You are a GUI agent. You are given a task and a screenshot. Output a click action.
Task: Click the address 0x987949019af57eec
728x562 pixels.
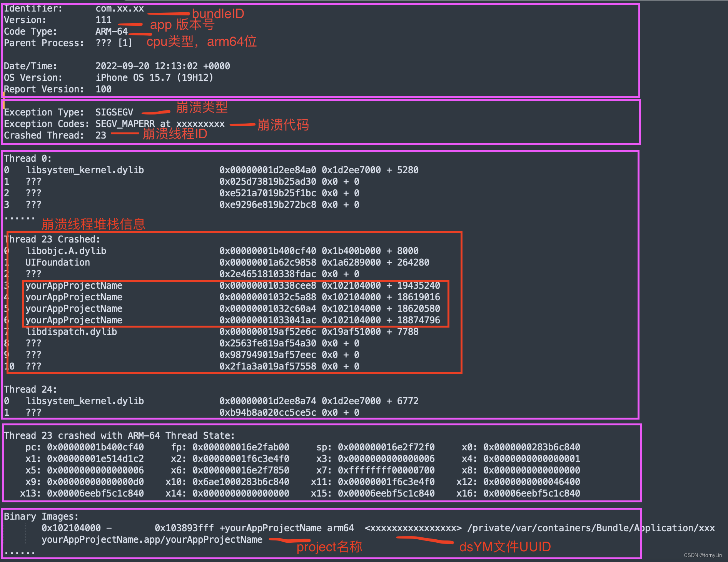click(x=268, y=355)
